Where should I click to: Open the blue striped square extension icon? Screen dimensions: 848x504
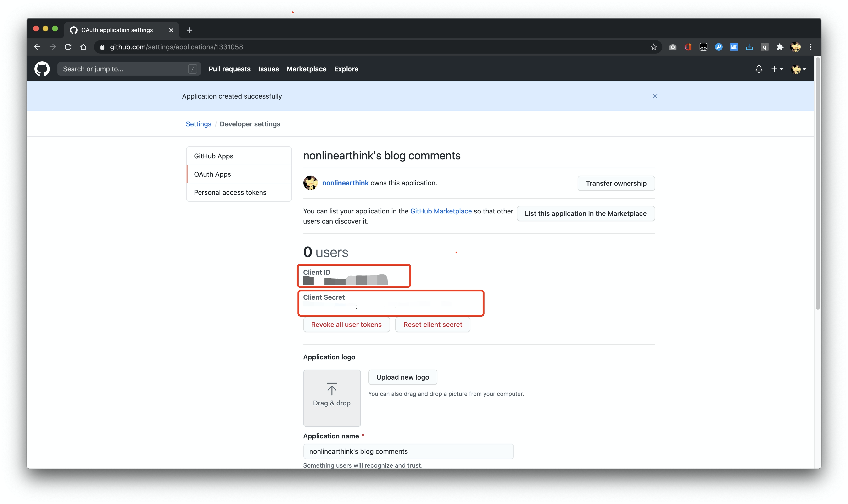coord(734,47)
